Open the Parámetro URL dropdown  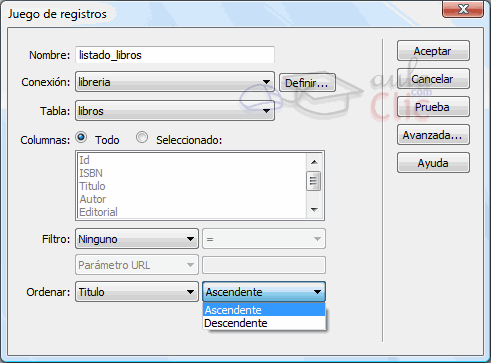[137, 265]
